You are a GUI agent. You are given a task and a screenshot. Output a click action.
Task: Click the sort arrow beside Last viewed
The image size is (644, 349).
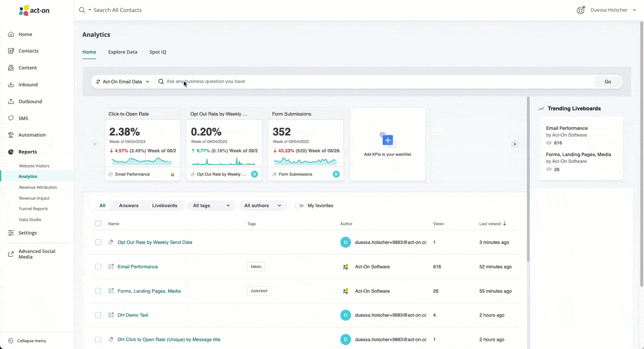coord(505,224)
